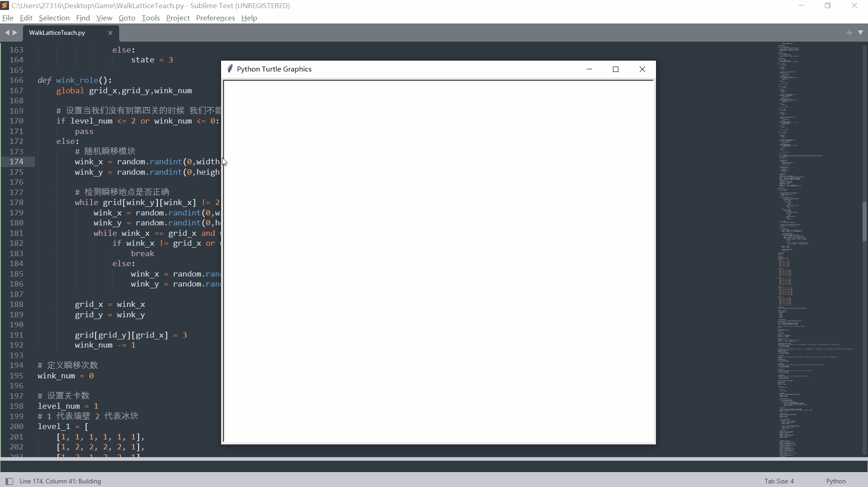Viewport: 868px width, 487px height.
Task: Click 'grid_x = wink_x' on line 188
Action: tap(110, 304)
